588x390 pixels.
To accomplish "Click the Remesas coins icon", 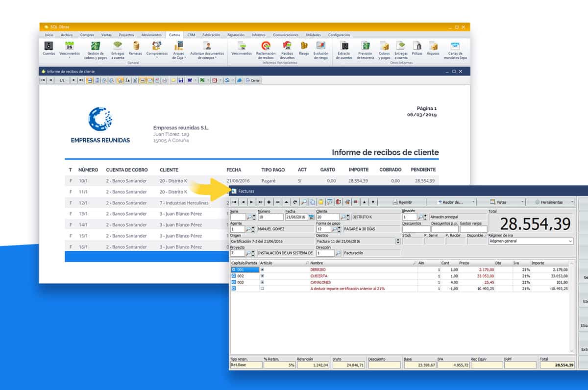I will (x=135, y=47).
